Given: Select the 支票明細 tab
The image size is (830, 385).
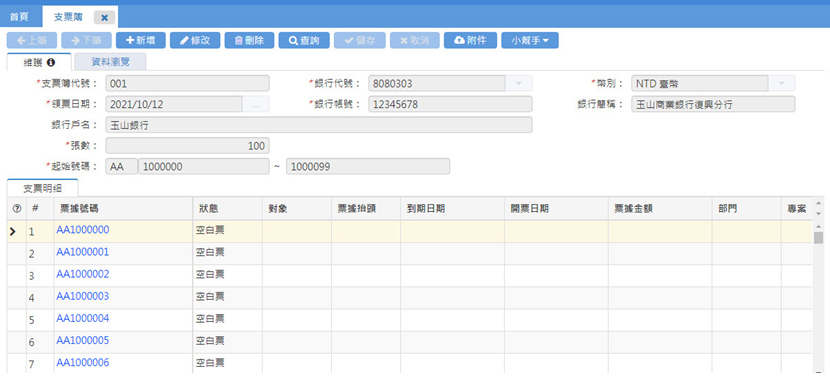Looking at the screenshot, I should (x=42, y=188).
